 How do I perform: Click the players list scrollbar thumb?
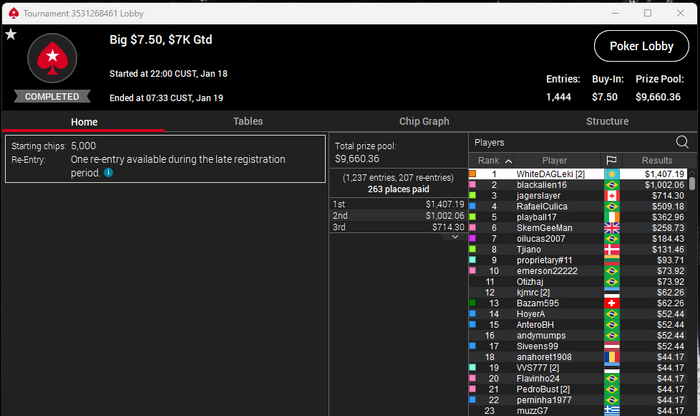pyautogui.click(x=692, y=183)
